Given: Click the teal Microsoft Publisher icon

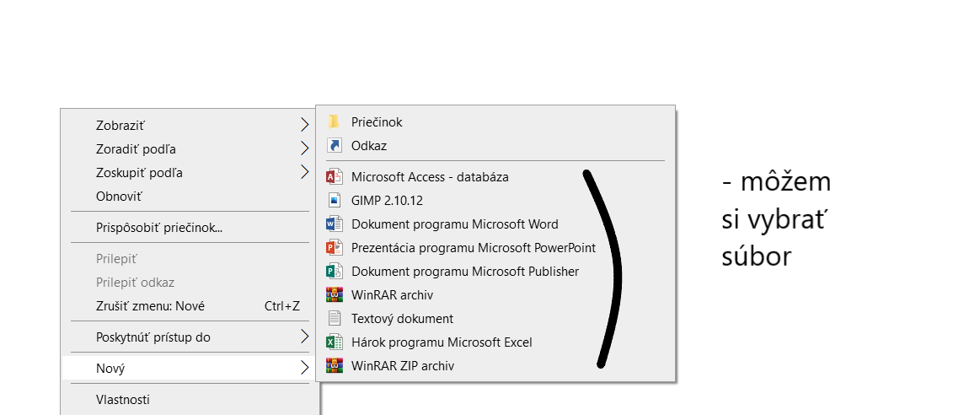Looking at the screenshot, I should tap(335, 272).
